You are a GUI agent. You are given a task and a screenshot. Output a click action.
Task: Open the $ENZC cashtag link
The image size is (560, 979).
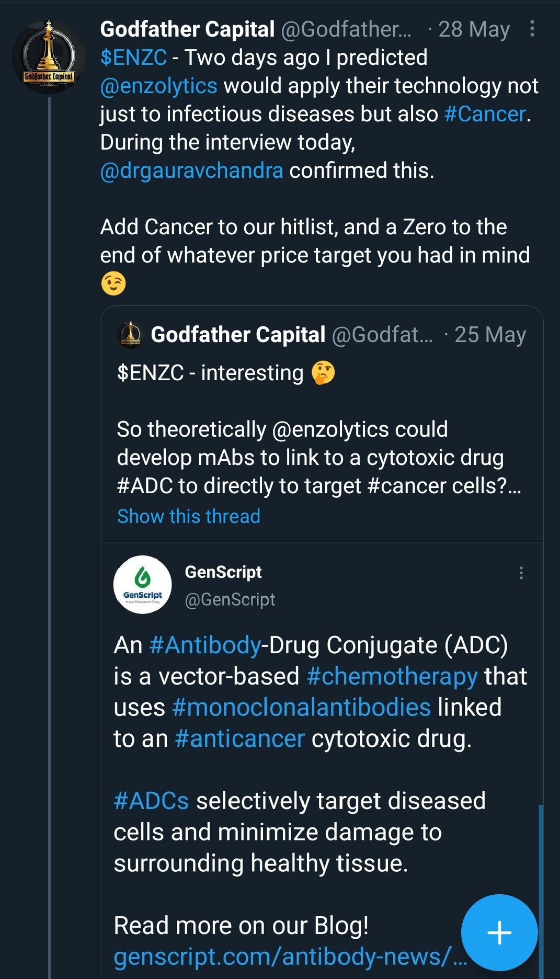(133, 58)
